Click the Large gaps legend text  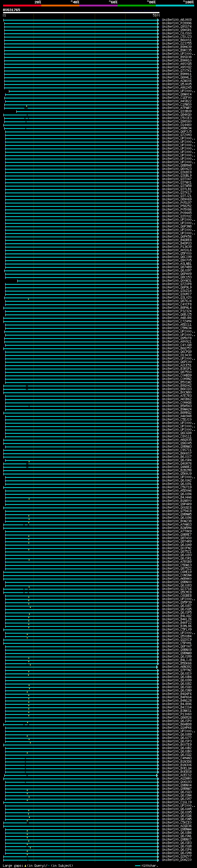pos(38,865)
